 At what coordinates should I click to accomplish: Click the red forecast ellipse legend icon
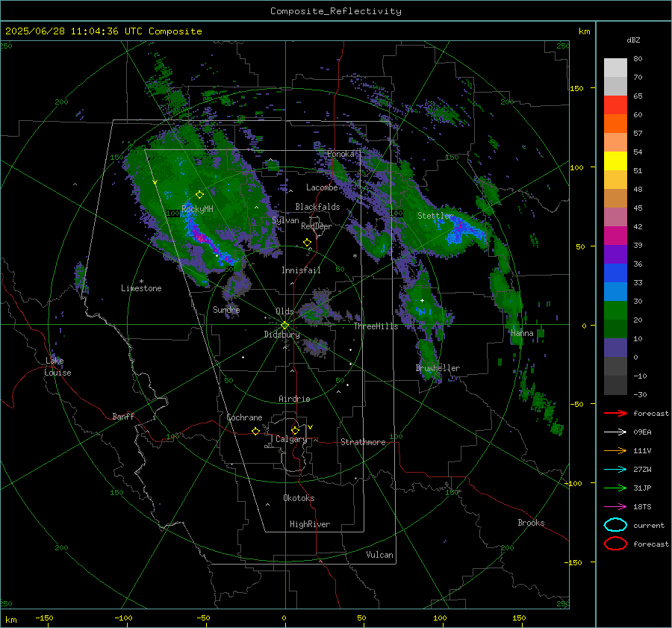615,544
